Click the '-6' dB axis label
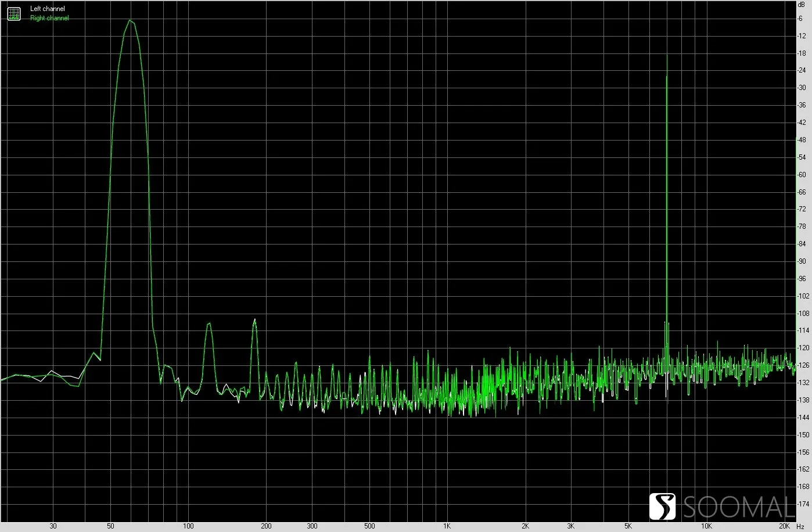812x532 pixels. 801,19
